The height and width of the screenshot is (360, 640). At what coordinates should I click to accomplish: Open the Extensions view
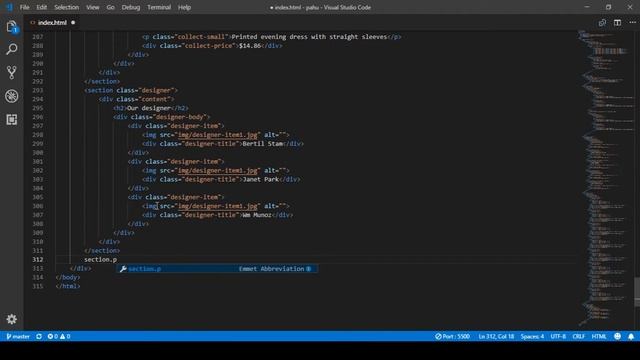point(11,120)
